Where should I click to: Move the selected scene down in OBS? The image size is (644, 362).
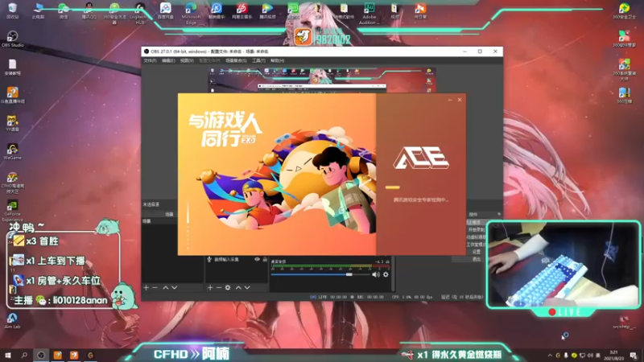coord(175,288)
